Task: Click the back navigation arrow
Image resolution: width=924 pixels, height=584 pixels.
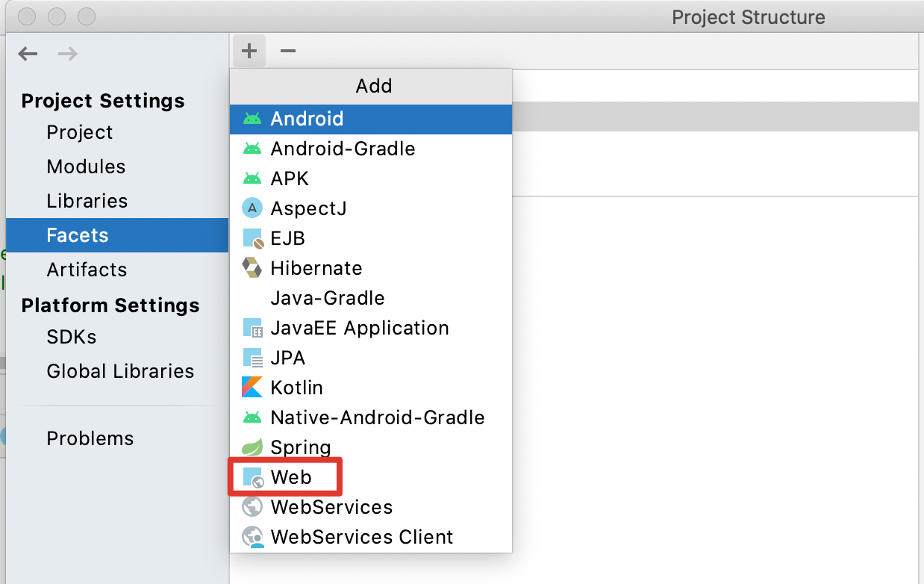Action: 28,54
